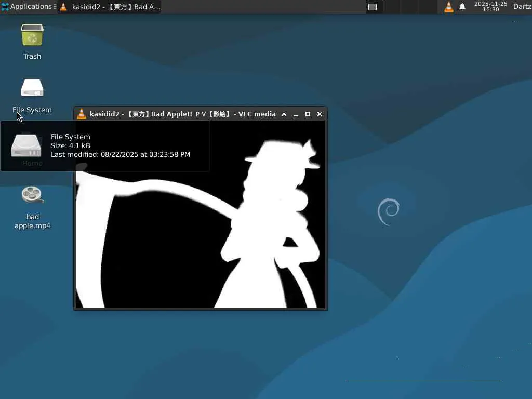Roll up the VLC window with the caret button
This screenshot has height=399, width=532.
coord(284,114)
